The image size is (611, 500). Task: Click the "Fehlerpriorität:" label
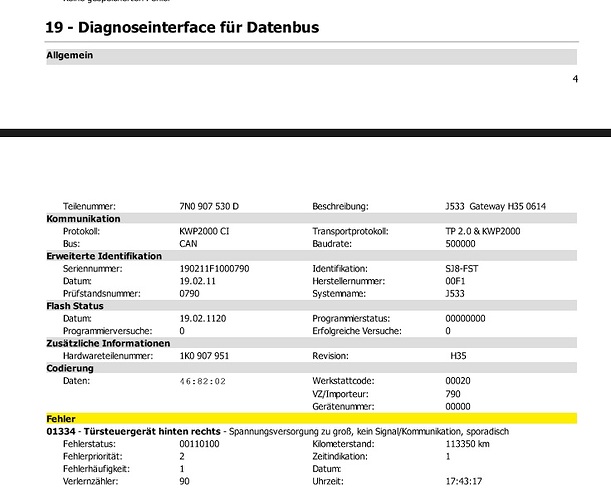pyautogui.click(x=92, y=456)
